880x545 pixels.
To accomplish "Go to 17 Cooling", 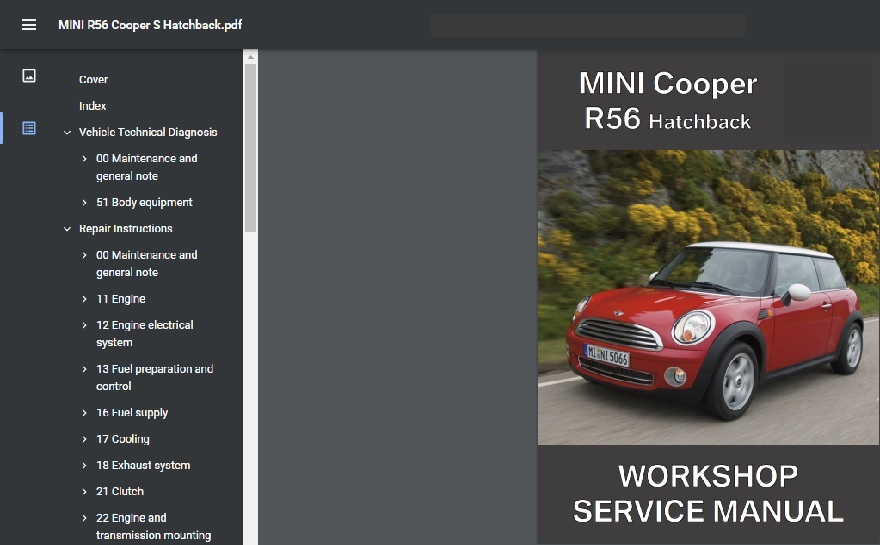I will 123,439.
